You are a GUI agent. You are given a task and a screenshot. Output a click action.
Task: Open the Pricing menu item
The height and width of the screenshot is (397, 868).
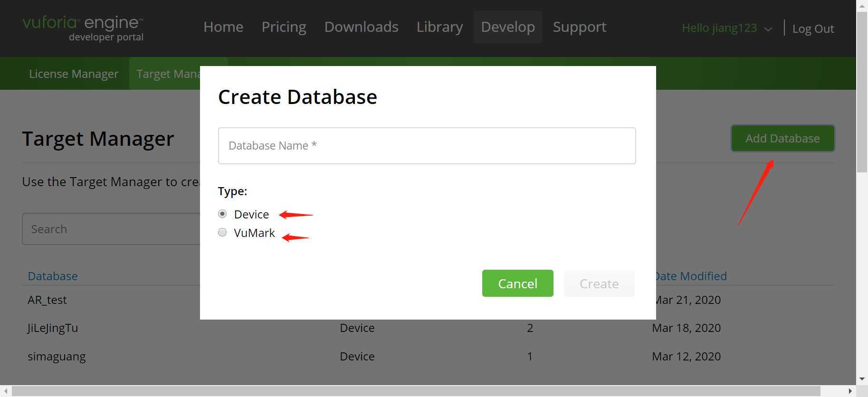[284, 27]
